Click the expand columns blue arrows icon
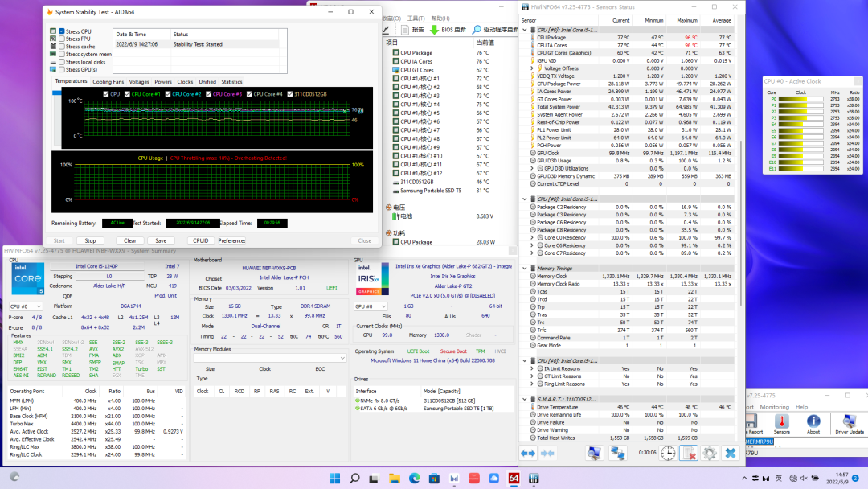 528,454
